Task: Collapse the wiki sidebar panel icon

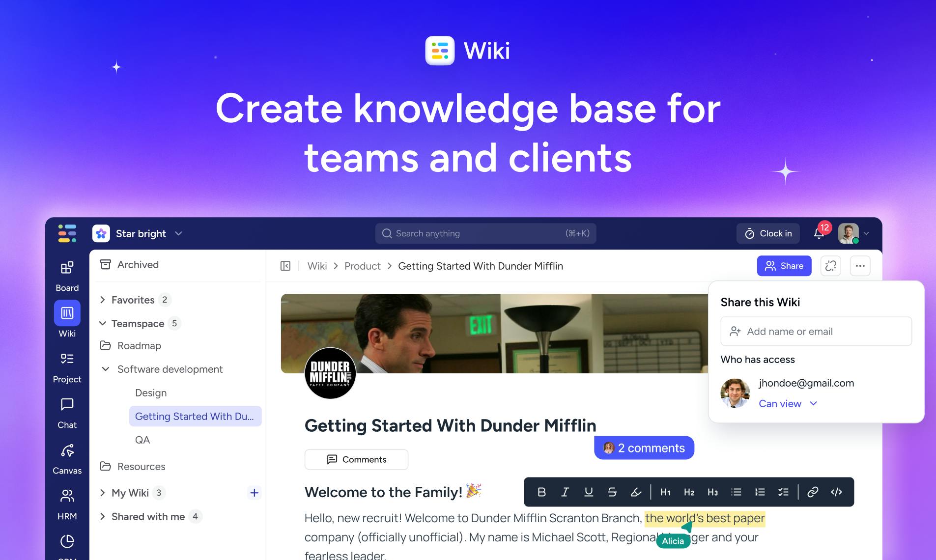Action: pyautogui.click(x=285, y=266)
